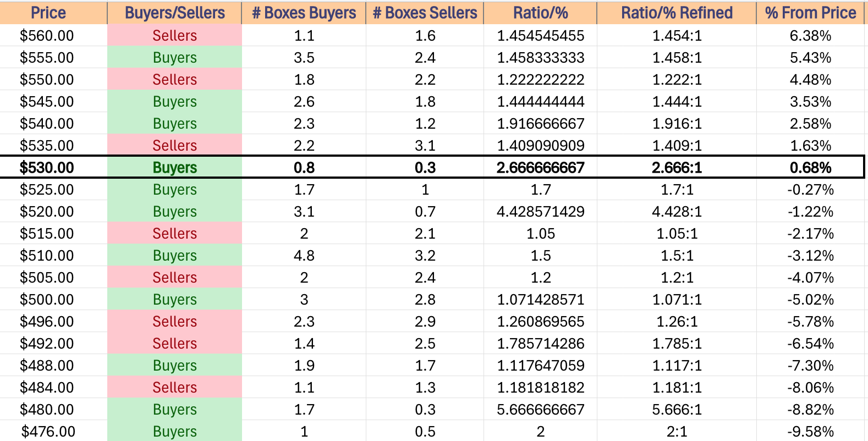Click the # Boxes Buyers header cell
Screen dimensions: 868x441
304,13
